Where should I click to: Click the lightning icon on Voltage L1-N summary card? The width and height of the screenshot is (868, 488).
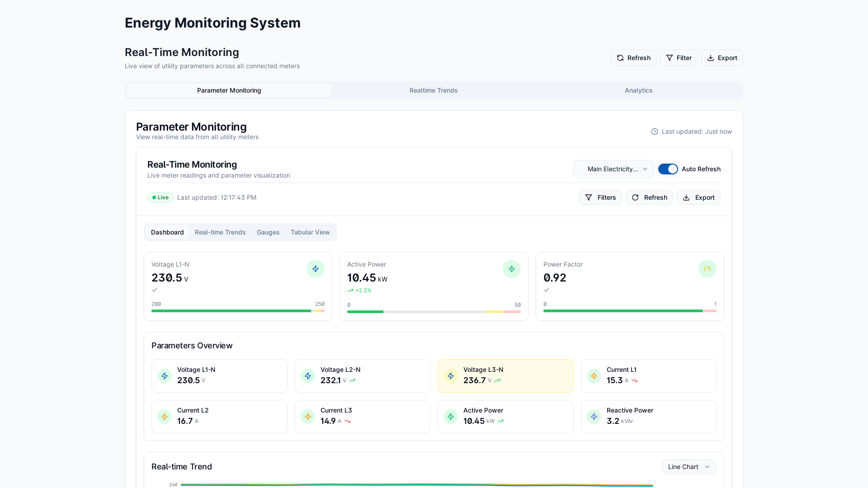(316, 269)
